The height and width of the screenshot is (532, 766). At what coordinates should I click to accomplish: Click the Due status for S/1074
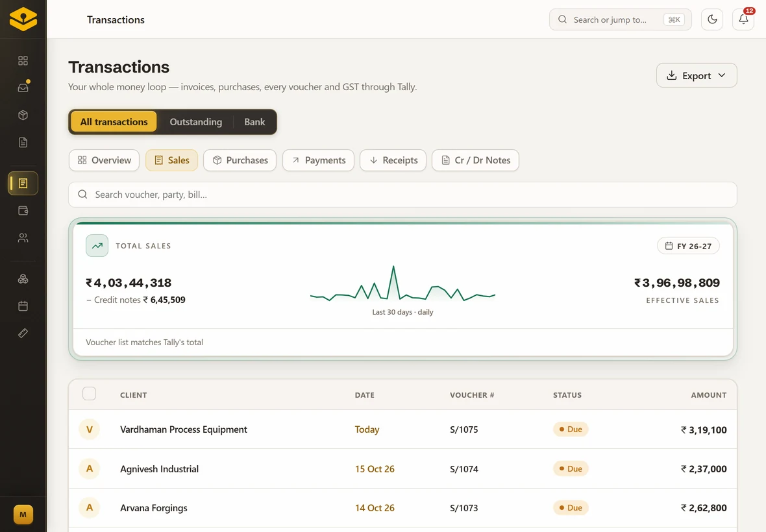click(571, 468)
